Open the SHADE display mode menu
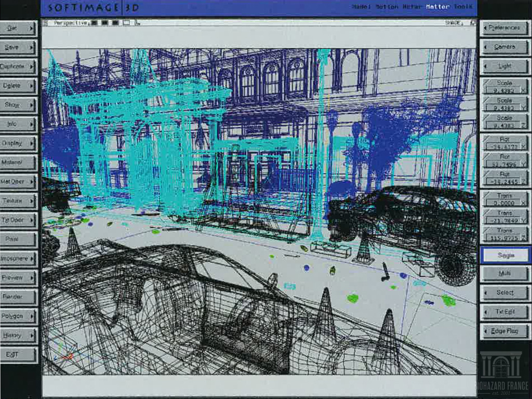Viewport: 532px width, 399px height. (453, 23)
